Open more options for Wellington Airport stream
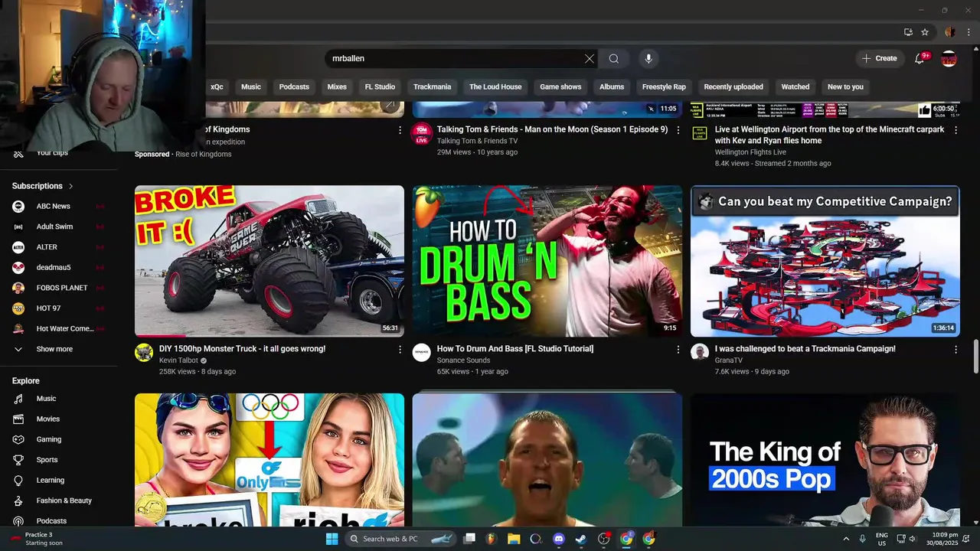Screen dimensions: 980x551 (955, 130)
